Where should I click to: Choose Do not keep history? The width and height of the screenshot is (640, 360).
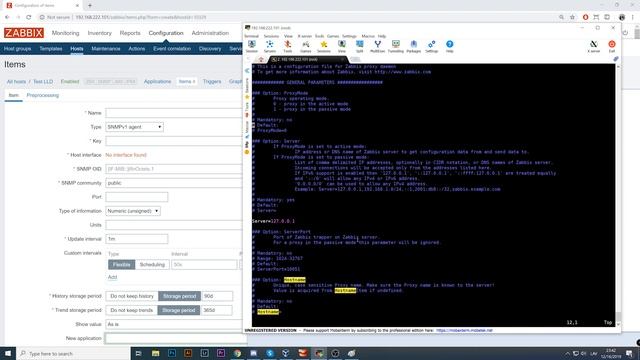132,296
